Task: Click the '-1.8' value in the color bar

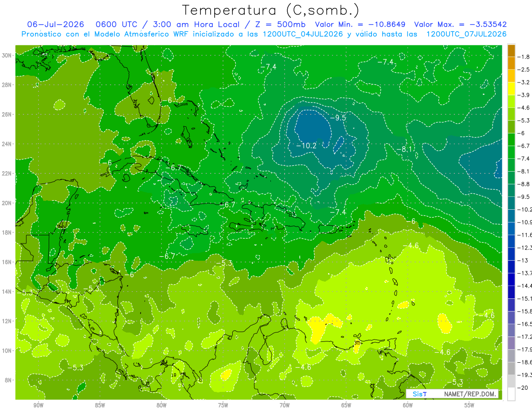Action: pyautogui.click(x=524, y=57)
